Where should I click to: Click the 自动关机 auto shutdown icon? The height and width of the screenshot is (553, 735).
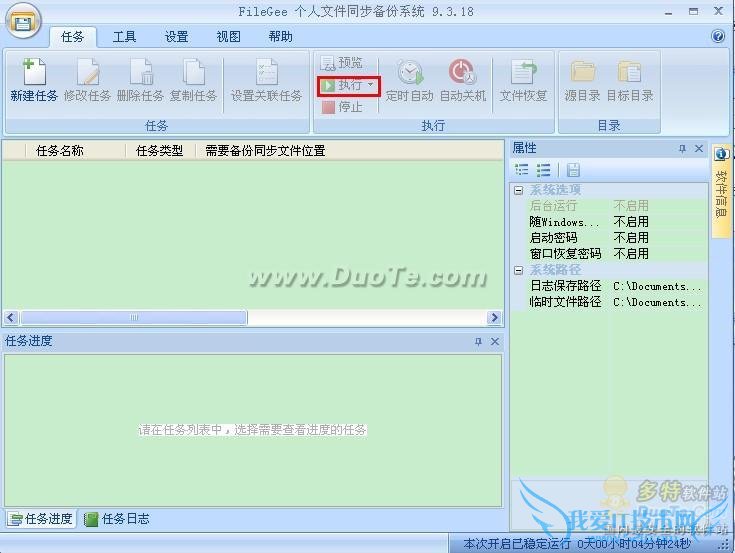click(x=463, y=80)
